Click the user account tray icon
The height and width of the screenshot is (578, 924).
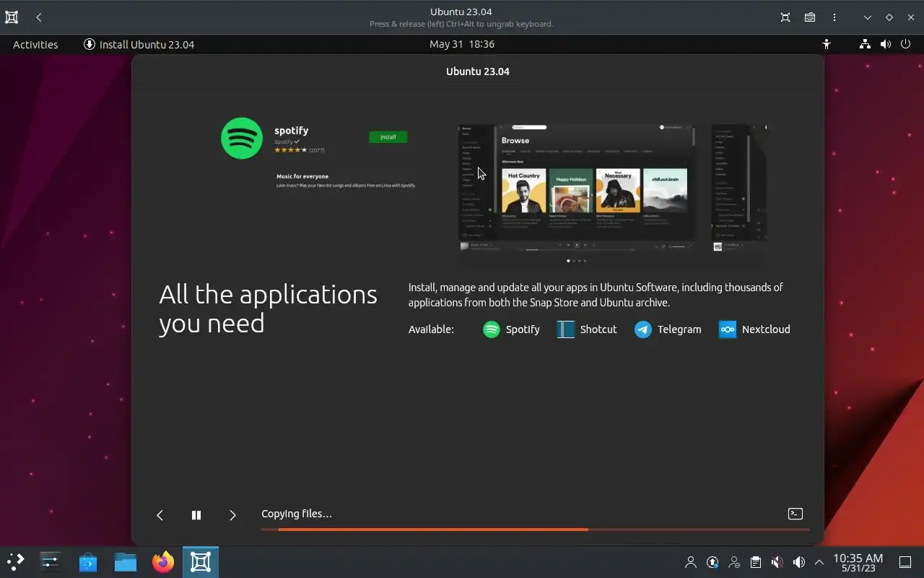(691, 562)
